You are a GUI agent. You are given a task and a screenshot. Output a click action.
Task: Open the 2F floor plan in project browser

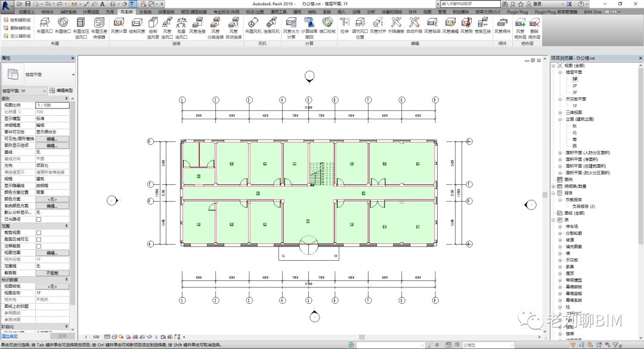575,85
